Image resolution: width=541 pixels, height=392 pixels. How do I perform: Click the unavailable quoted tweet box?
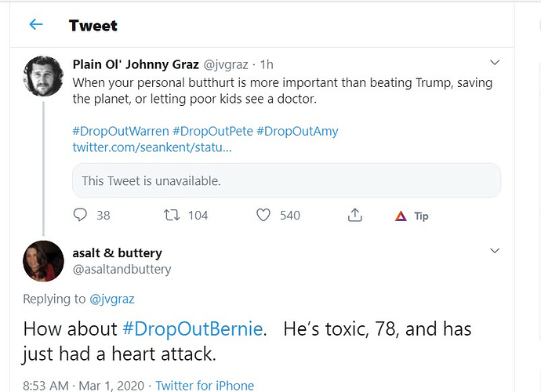point(286,180)
